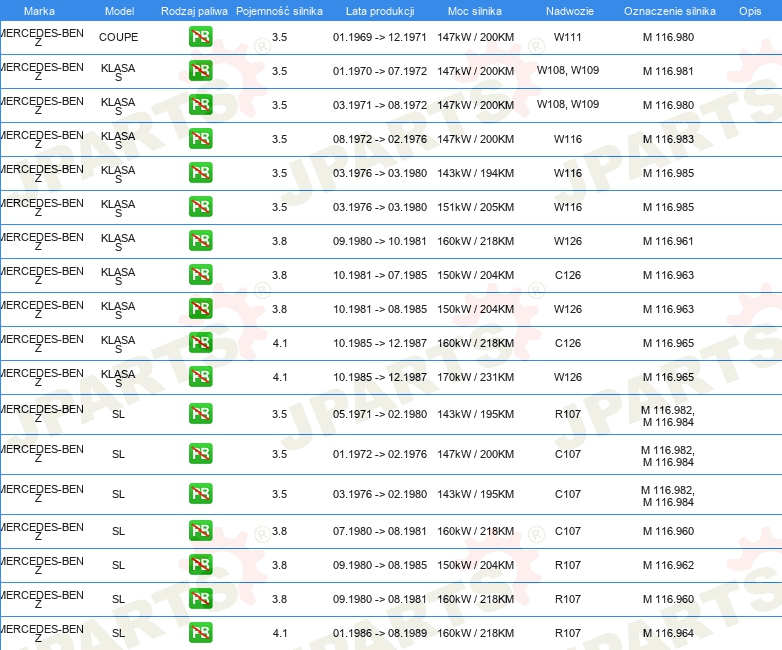Viewport: 782px width, 650px height.
Task: Click the Nadwozie column header
Action: pyautogui.click(x=570, y=11)
